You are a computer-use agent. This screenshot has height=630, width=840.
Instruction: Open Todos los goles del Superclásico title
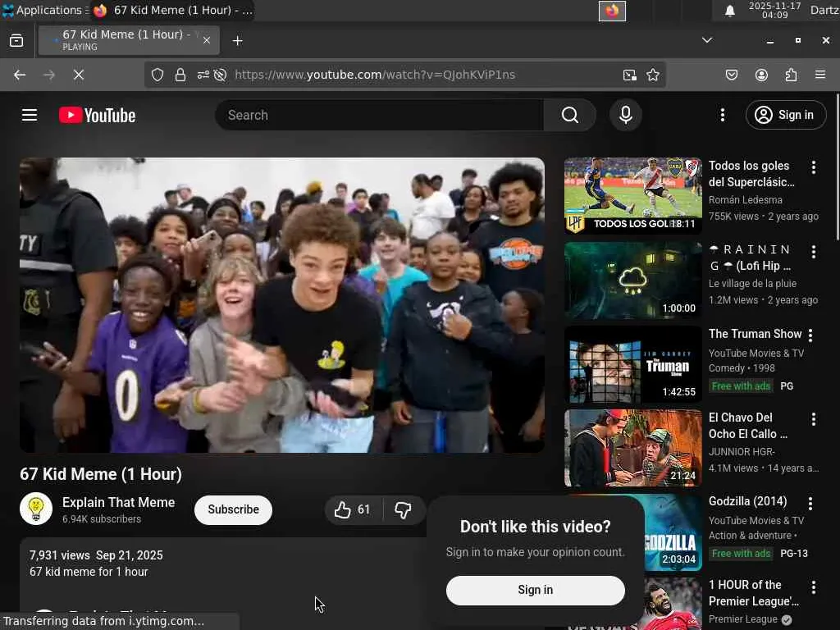click(x=751, y=174)
